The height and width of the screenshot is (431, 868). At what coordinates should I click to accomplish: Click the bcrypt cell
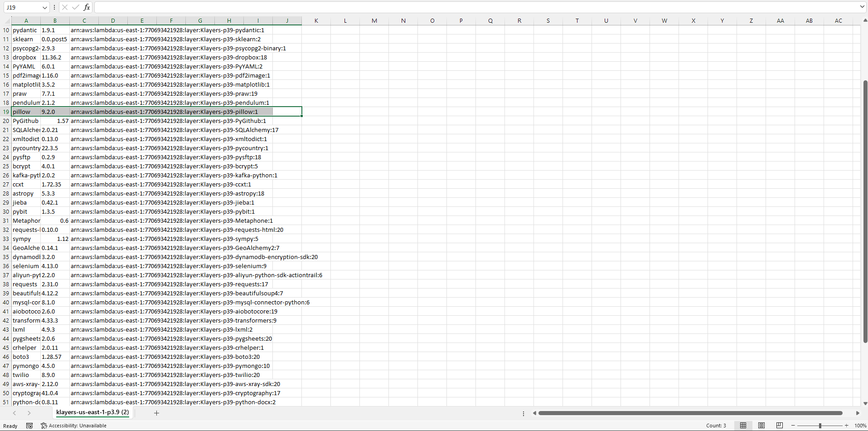26,166
